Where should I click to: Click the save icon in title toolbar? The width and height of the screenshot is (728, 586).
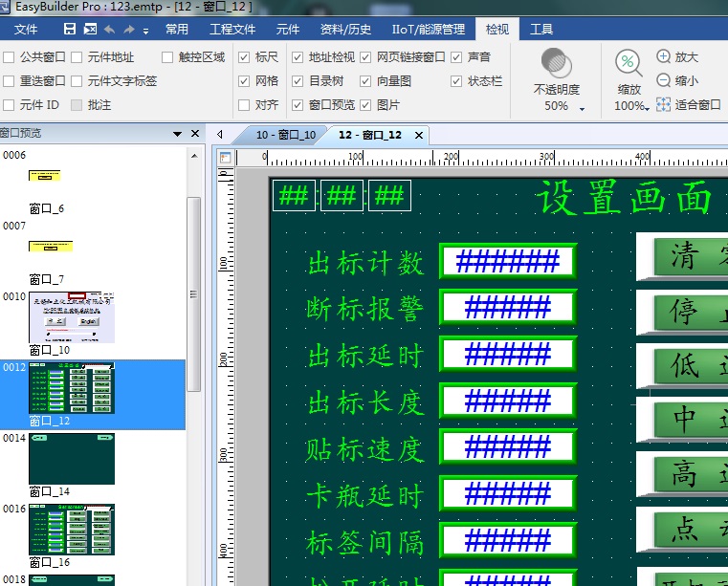[x=70, y=30]
